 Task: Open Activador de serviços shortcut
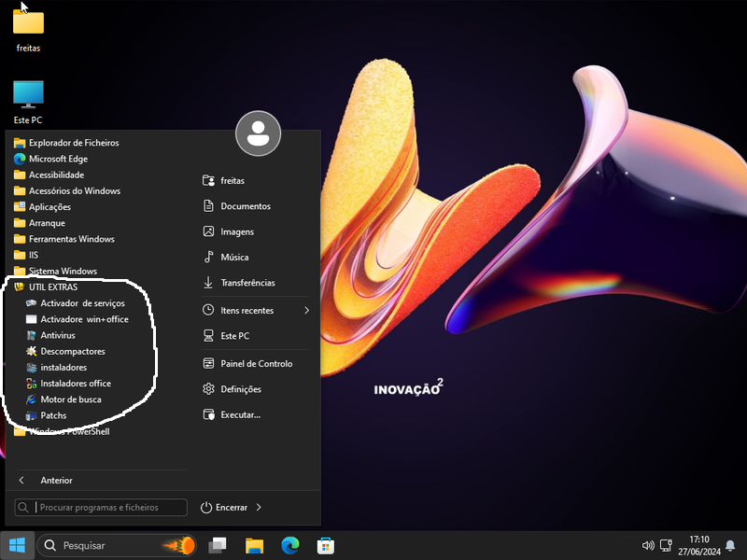click(76, 303)
